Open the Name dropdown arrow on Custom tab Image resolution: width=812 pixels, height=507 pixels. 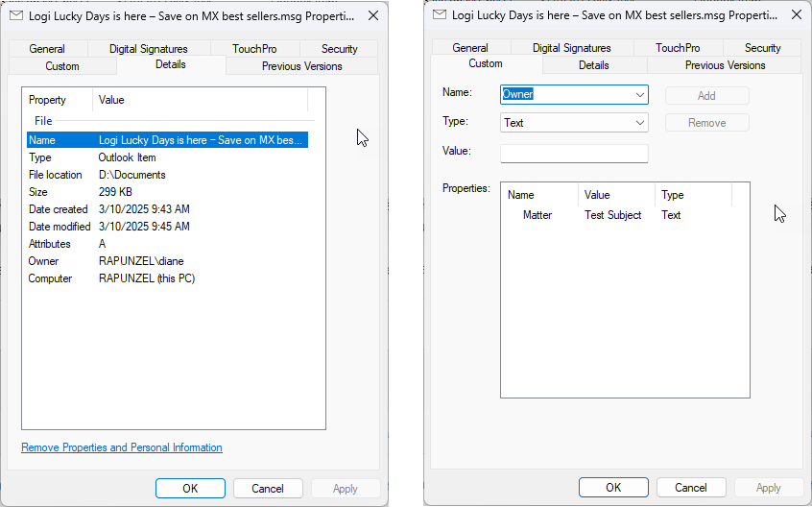tap(639, 95)
